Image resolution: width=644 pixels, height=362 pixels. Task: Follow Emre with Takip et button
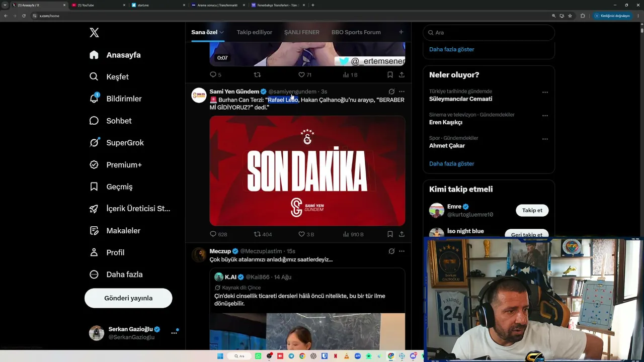[x=532, y=210]
